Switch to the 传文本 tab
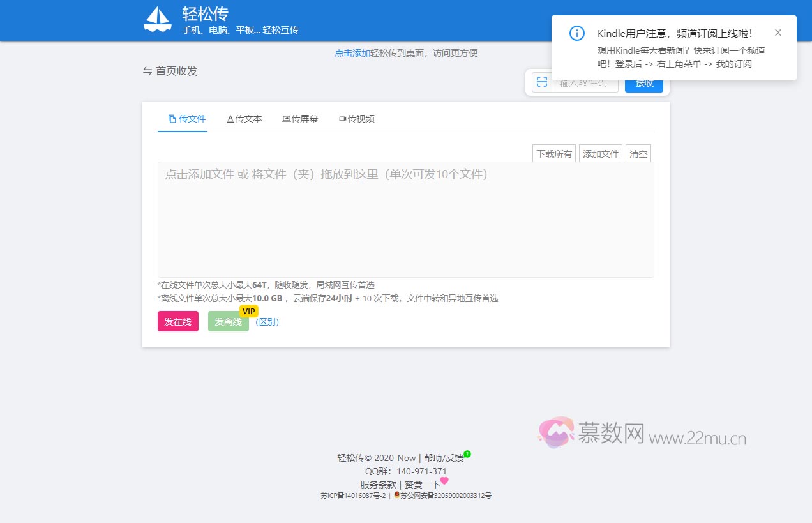Image resolution: width=812 pixels, height=523 pixels. click(244, 119)
